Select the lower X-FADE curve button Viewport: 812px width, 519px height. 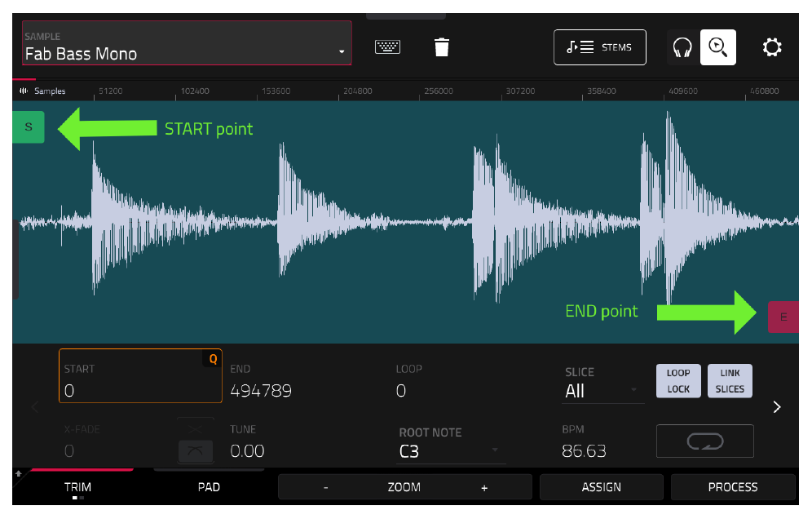tap(195, 451)
